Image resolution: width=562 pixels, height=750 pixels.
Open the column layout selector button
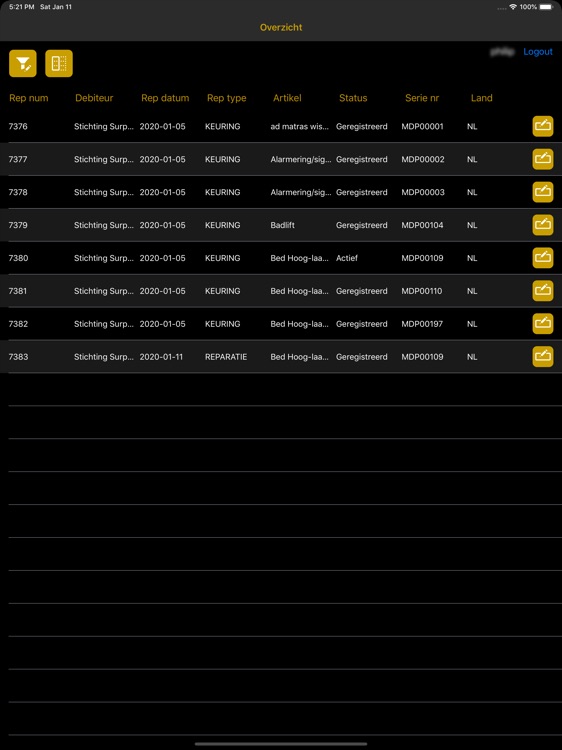59,64
